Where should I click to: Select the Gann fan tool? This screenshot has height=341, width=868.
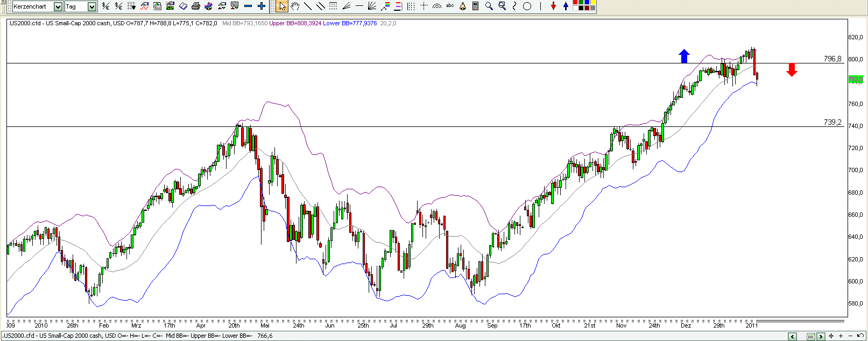[x=372, y=6]
